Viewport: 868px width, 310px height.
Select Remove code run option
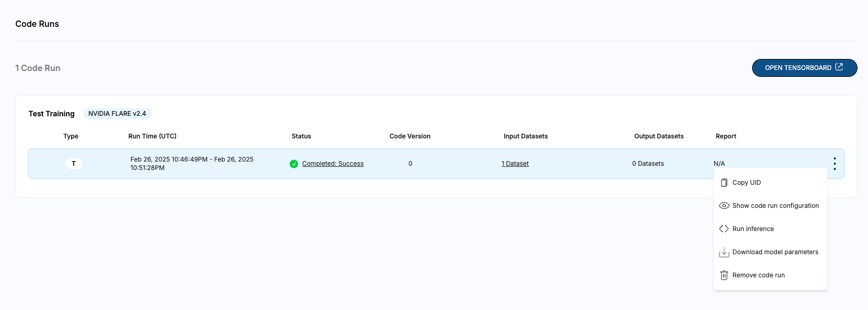coord(771,275)
